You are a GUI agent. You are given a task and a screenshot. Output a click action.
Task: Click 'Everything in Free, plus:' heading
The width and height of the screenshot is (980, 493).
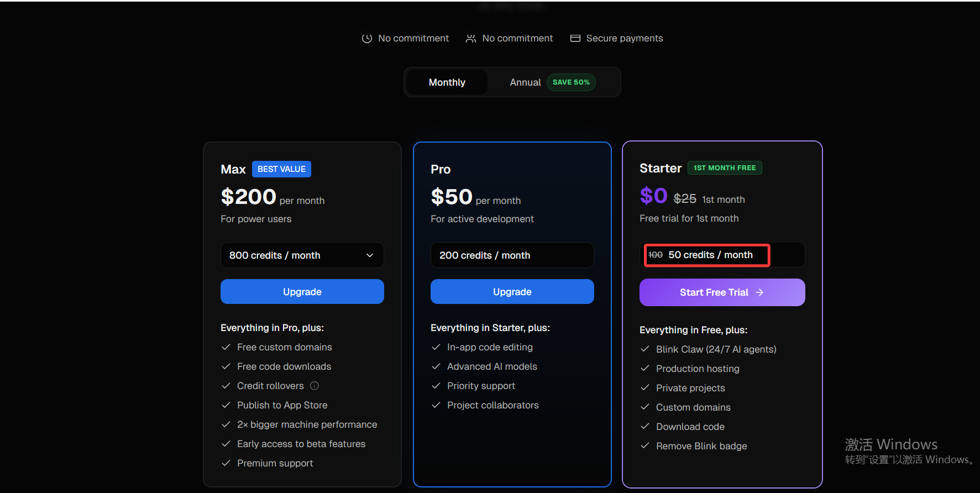[693, 330]
